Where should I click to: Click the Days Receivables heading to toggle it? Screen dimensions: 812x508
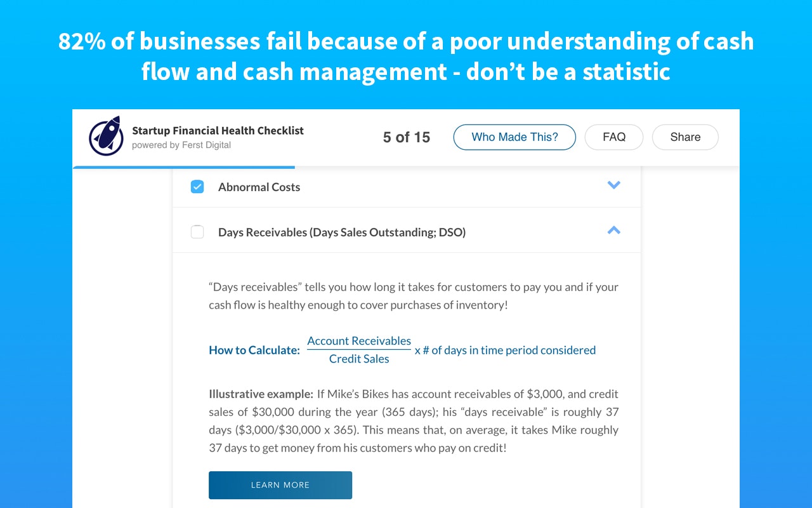tap(342, 232)
